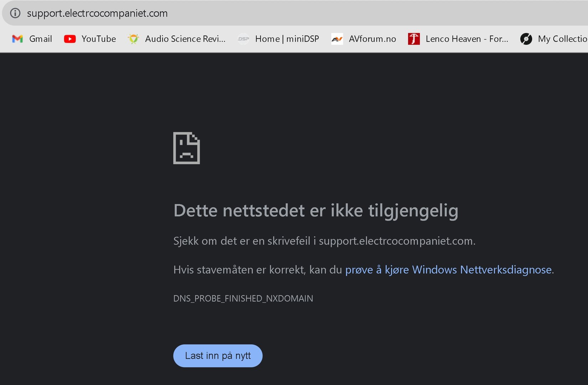Open the AVforum.no bookmark label
588x385 pixels.
click(x=372, y=39)
